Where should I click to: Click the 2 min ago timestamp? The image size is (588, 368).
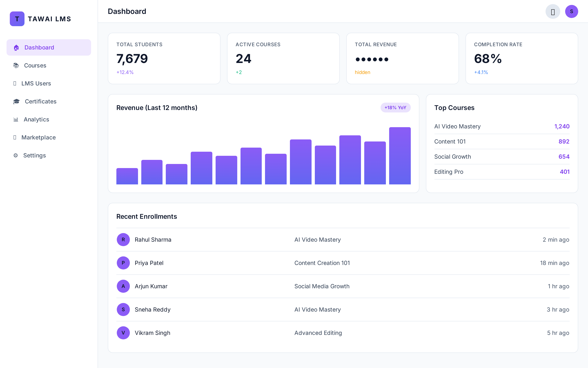[556, 240]
